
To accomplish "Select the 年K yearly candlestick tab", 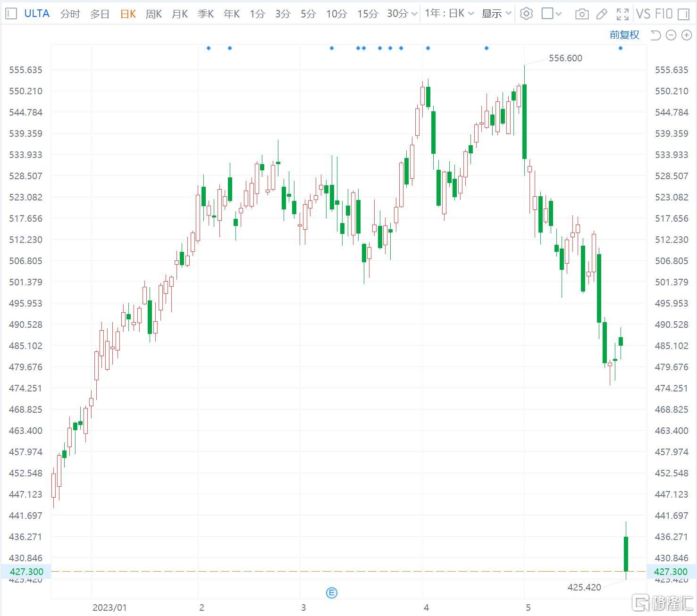I will pos(232,14).
